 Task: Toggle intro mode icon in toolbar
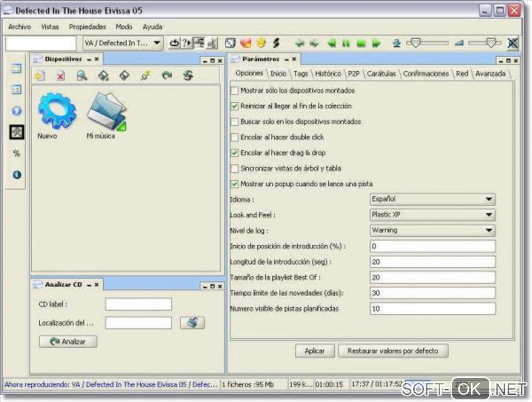(x=212, y=43)
